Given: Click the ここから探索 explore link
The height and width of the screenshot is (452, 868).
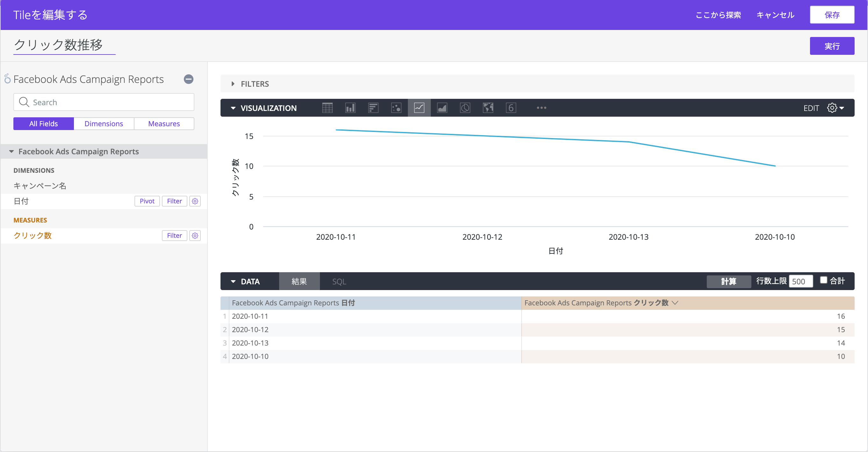Looking at the screenshot, I should tap(718, 15).
